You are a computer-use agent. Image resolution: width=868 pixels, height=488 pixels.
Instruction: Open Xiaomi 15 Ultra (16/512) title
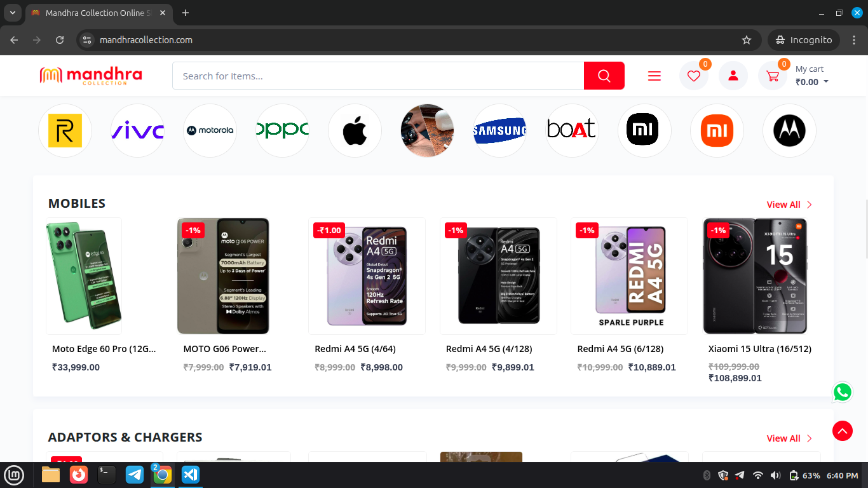pos(760,349)
